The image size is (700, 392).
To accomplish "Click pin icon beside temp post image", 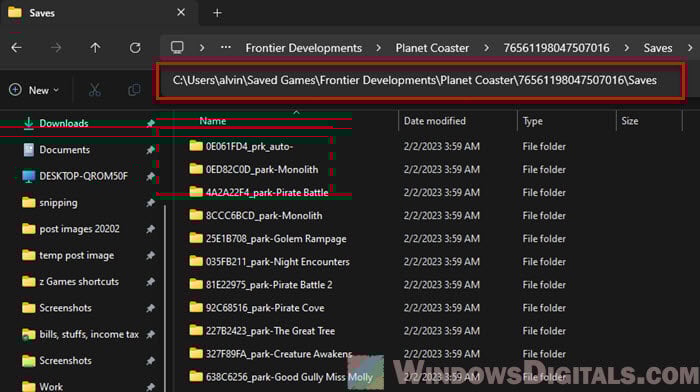I will [150, 255].
